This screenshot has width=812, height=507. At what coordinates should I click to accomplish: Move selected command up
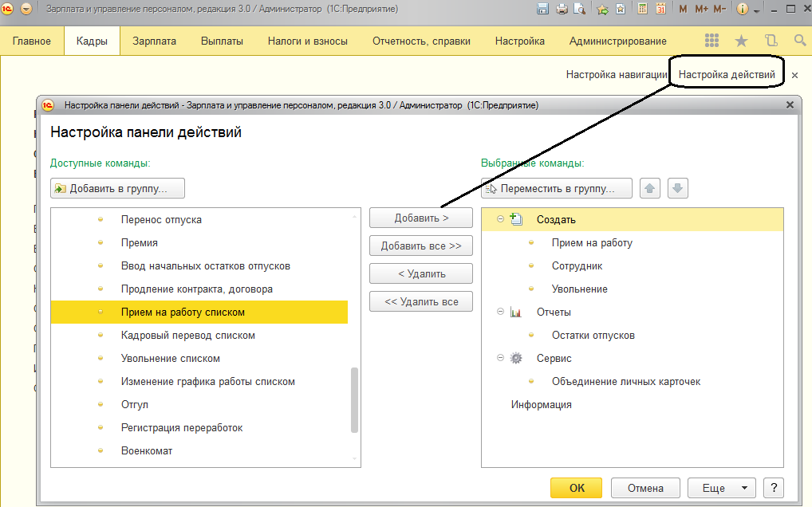coord(650,188)
